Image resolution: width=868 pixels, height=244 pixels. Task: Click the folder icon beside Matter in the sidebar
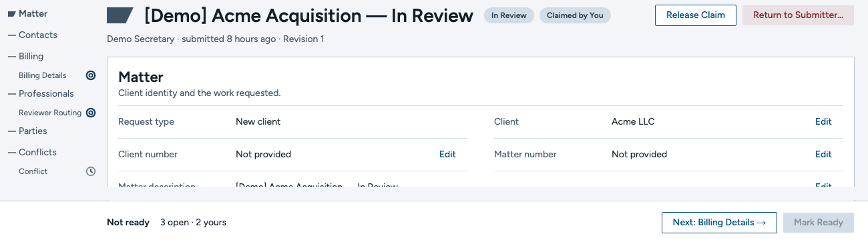(x=11, y=13)
